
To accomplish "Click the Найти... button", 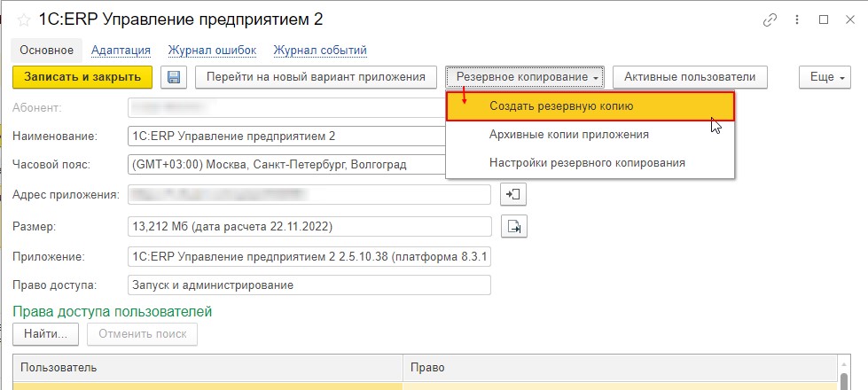I will 46,334.
